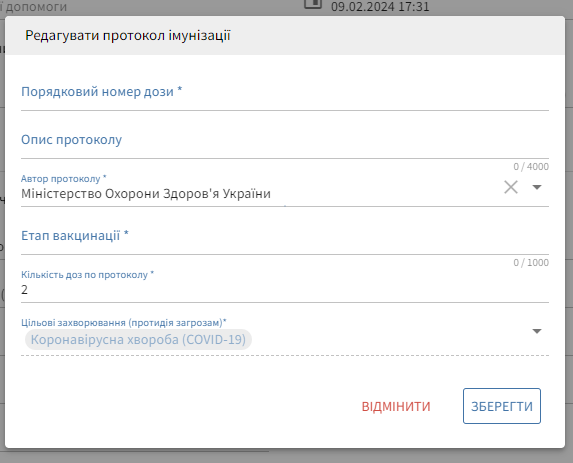
Task: Click the 0 / 1000 character counter
Action: (x=531, y=263)
